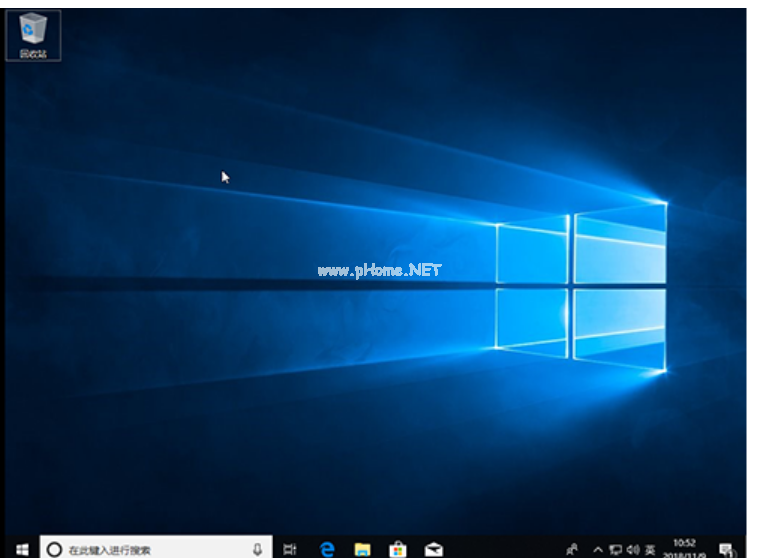
Task: Open the clock showing 10:52
Action: tap(685, 542)
